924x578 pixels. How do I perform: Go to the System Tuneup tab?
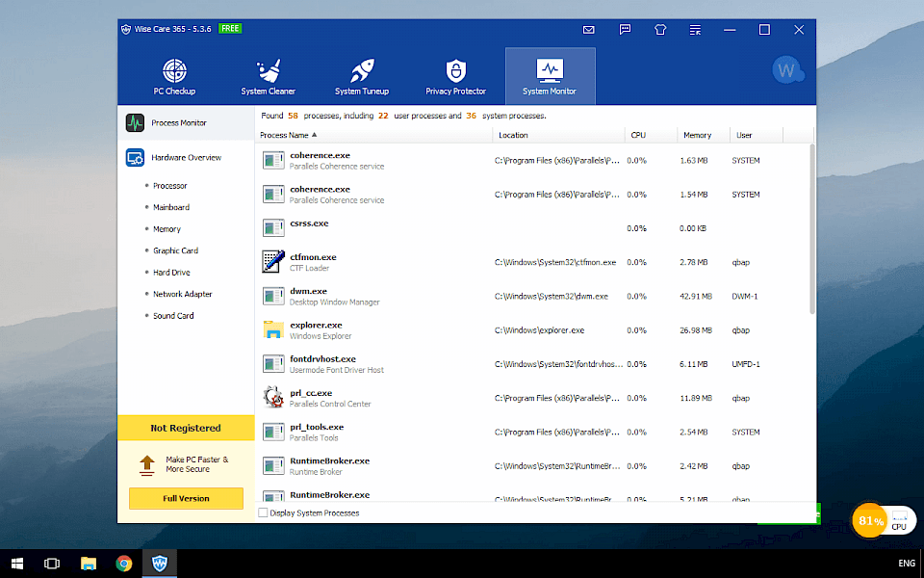[362, 76]
